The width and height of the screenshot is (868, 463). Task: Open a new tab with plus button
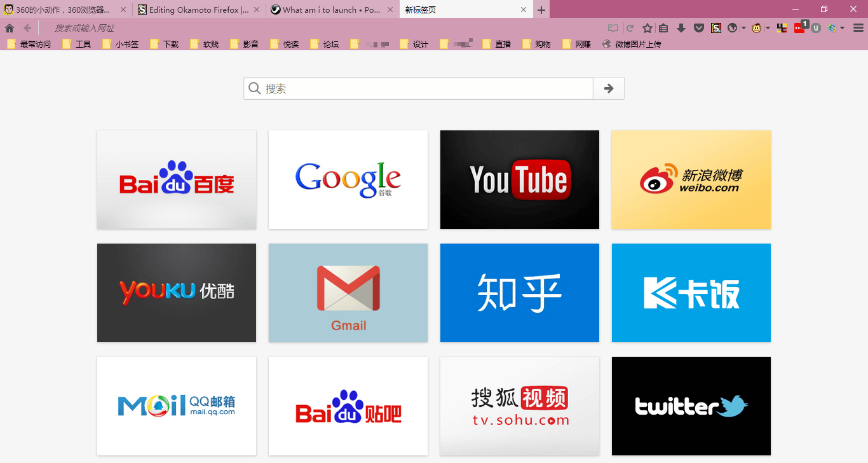541,10
